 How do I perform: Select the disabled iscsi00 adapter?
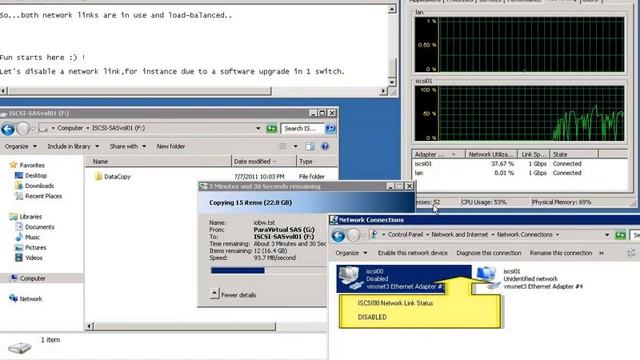coord(403,279)
